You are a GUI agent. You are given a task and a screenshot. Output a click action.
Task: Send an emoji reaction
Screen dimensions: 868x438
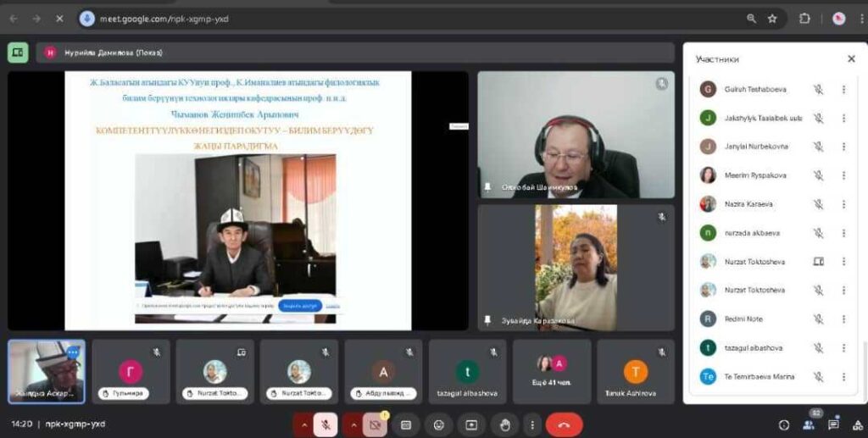(439, 424)
